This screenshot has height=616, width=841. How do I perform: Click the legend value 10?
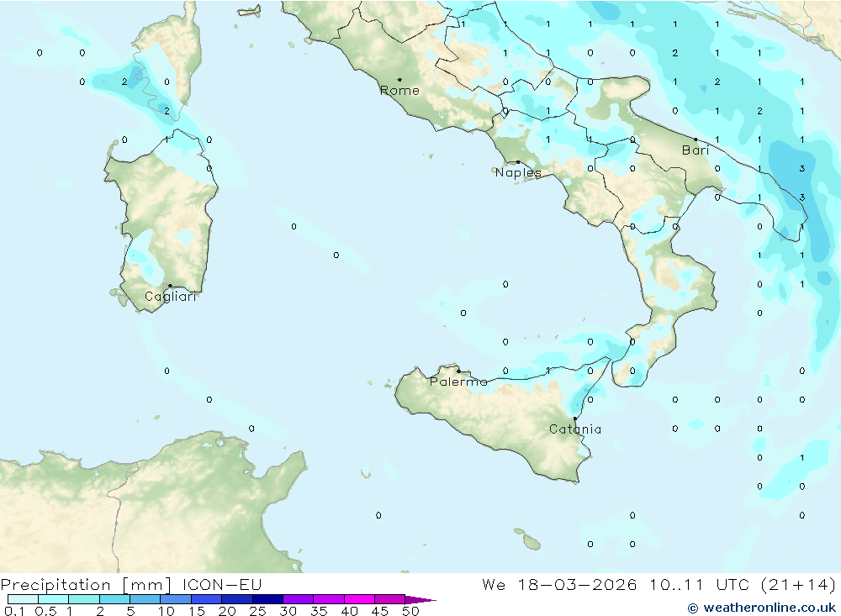pos(167,611)
